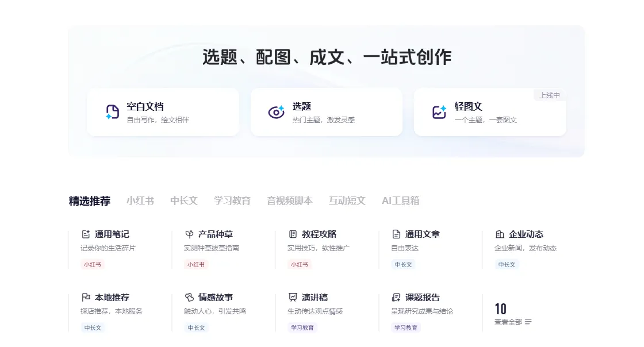Open the AI工具箱 tab
The image size is (644, 347).
click(x=400, y=201)
